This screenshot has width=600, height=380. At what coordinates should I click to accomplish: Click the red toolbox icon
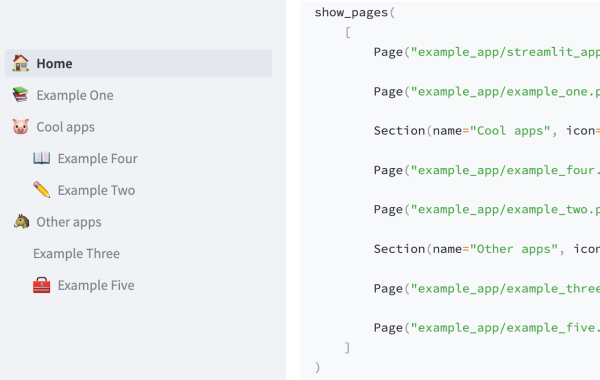42,285
